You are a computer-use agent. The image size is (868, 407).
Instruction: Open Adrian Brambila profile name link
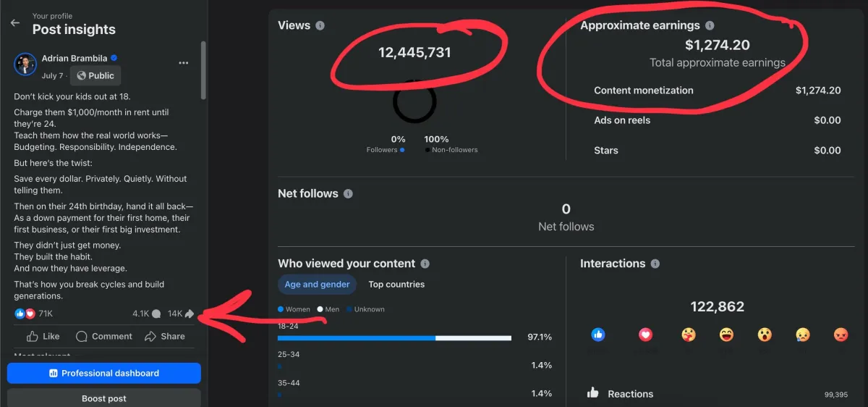[x=75, y=58]
